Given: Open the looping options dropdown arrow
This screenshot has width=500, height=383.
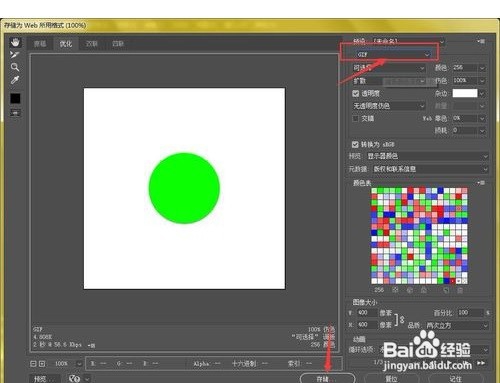Looking at the screenshot, I should (x=485, y=350).
